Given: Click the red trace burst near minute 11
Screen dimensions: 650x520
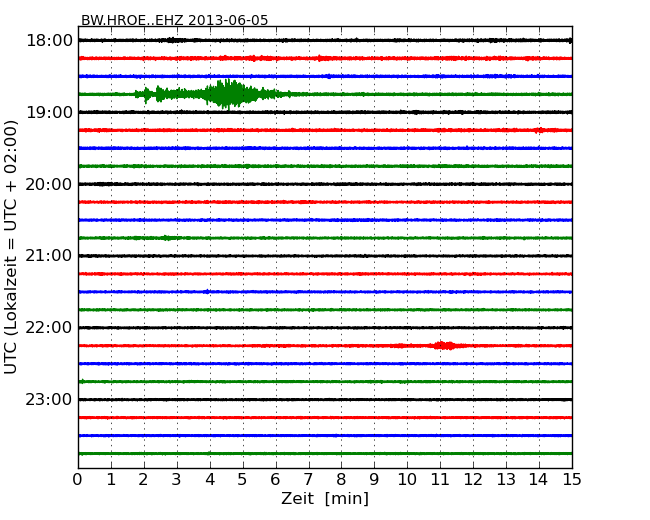Looking at the screenshot, I should [x=444, y=345].
